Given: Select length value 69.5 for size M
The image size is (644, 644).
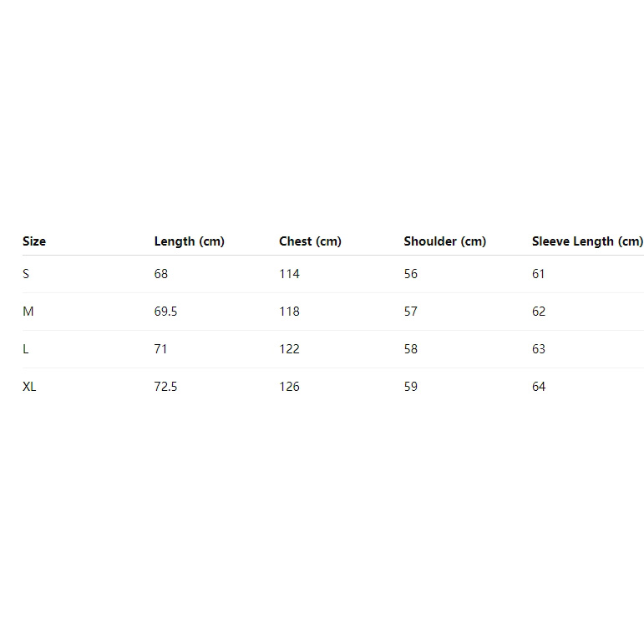Looking at the screenshot, I should (165, 312).
